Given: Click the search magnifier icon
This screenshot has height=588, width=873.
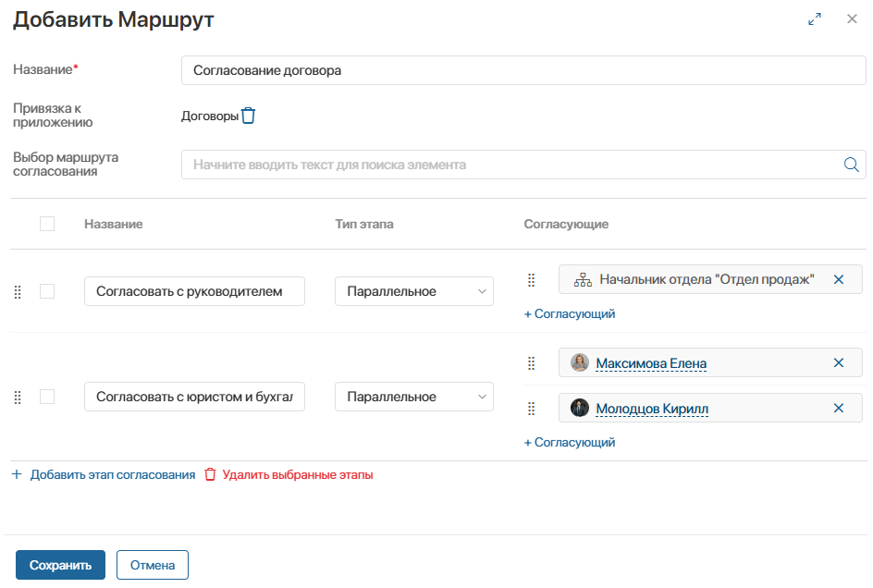Looking at the screenshot, I should coord(852,165).
